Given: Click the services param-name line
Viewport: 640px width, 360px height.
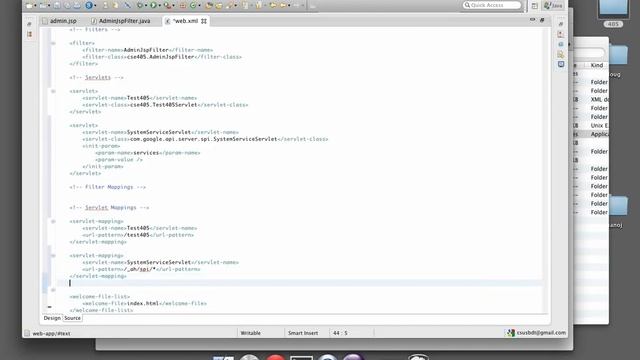Looking at the screenshot, I should pos(148,153).
